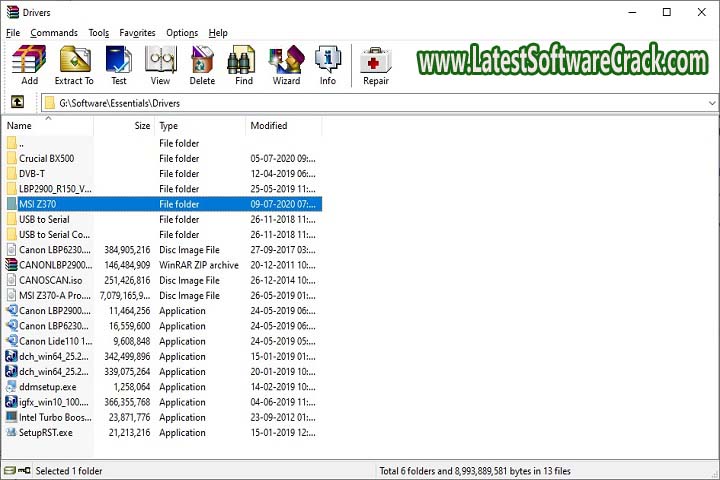Image resolution: width=720 pixels, height=480 pixels.
Task: Click the Repair archive icon
Action: [376, 65]
